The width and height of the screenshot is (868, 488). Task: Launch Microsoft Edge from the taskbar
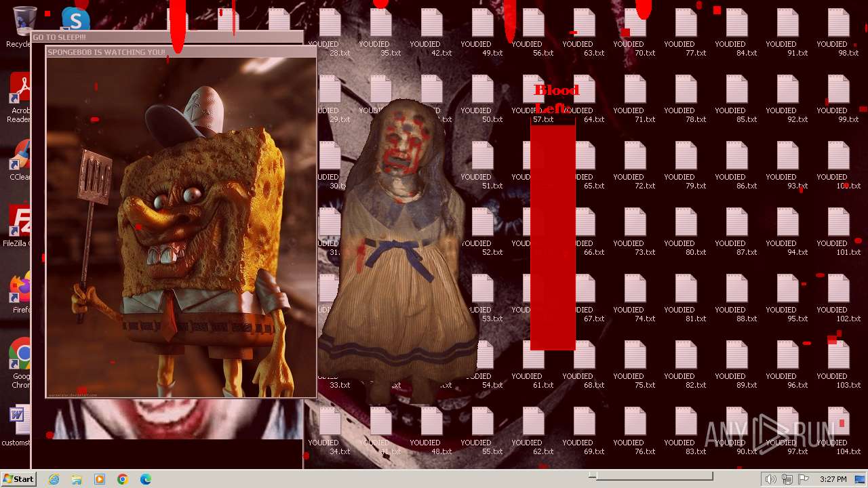tap(146, 479)
